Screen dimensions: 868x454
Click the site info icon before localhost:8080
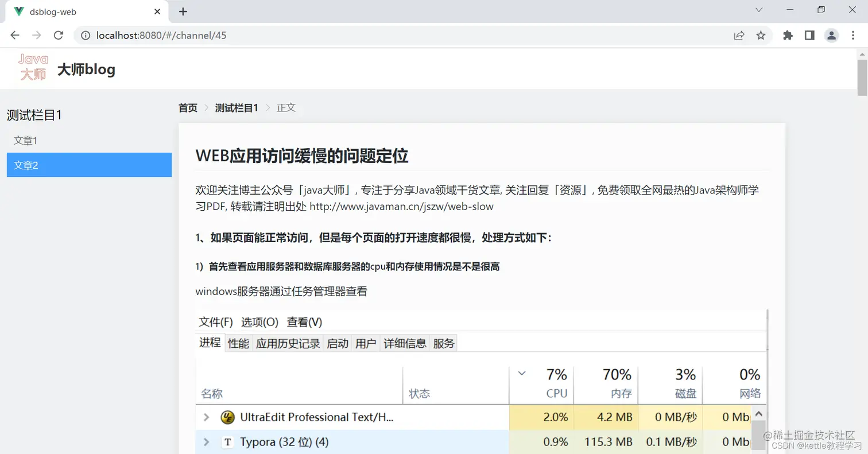86,35
